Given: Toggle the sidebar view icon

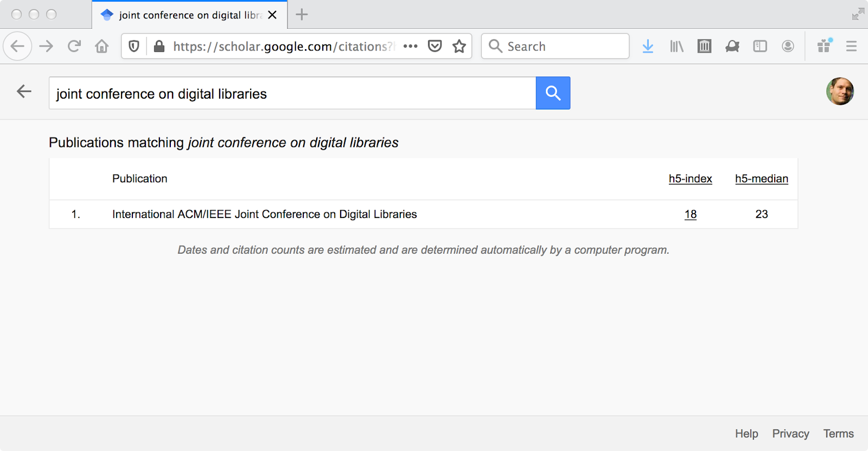Looking at the screenshot, I should coord(760,46).
